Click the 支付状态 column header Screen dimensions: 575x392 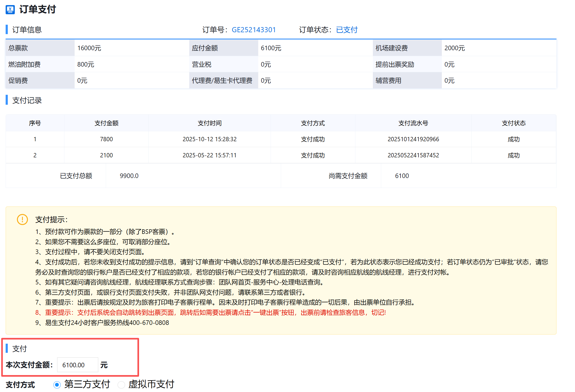coord(514,123)
